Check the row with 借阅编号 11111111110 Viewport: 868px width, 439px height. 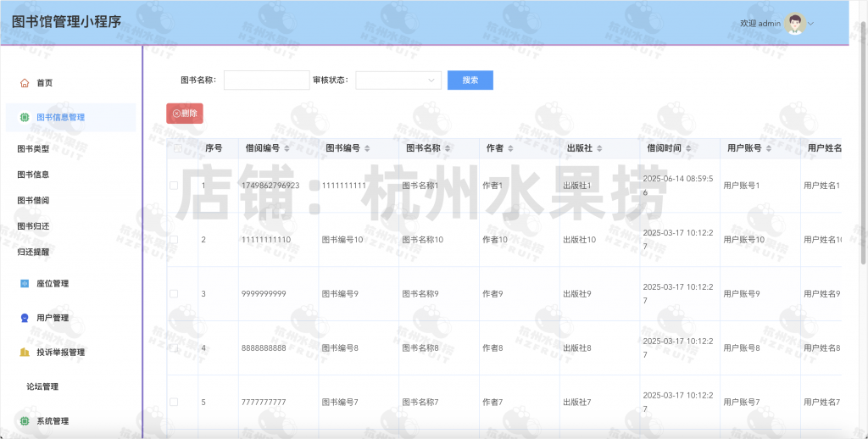pyautogui.click(x=174, y=240)
